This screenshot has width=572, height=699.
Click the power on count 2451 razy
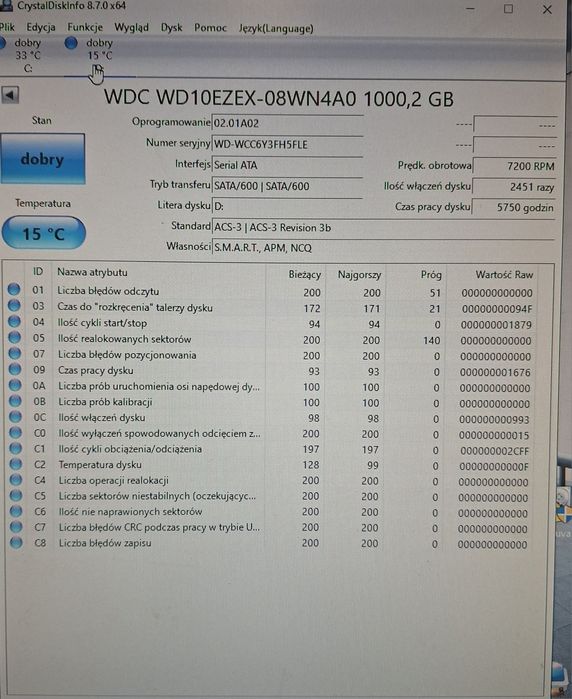click(514, 187)
